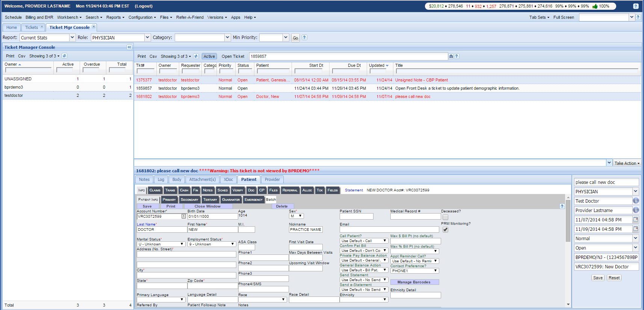Image resolution: width=644 pixels, height=310 pixels.
Task: Select ticket row 1375377 in the grid
Action: pyautogui.click(x=388, y=80)
